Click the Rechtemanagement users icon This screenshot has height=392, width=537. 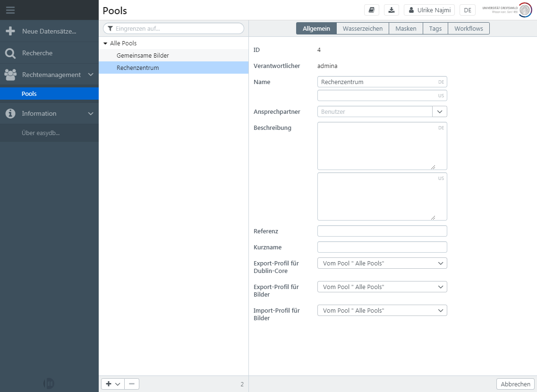[10, 75]
